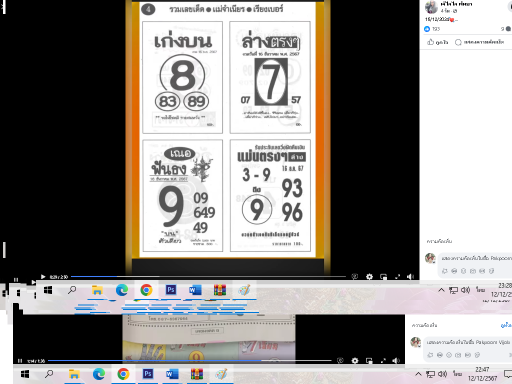Seek on the 2:30 video progress bar
This screenshot has width=512, height=384.
coord(208,277)
